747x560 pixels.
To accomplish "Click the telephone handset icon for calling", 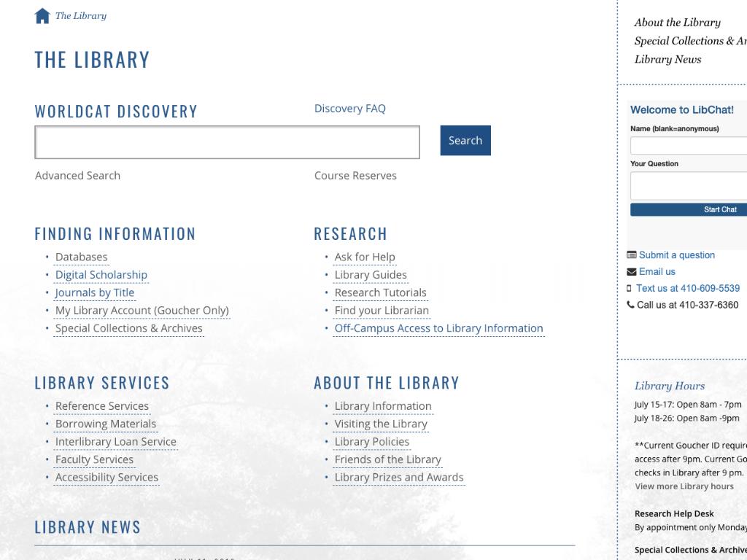I will click(631, 305).
